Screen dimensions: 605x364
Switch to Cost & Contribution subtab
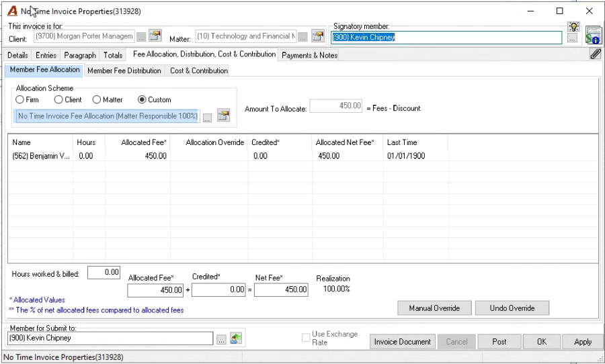point(199,71)
